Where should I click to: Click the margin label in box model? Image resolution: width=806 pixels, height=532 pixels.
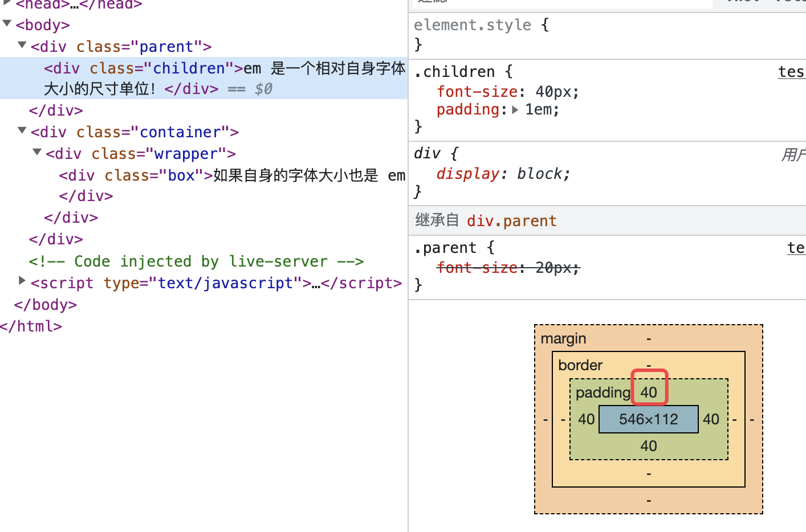tap(563, 339)
